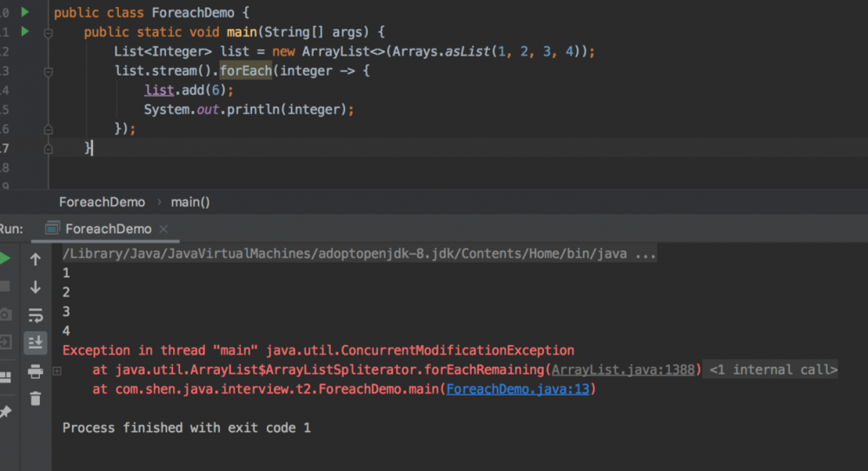Viewport: 868px width, 471px height.
Task: Expand the stack trace using the plus icon
Action: tap(57, 371)
